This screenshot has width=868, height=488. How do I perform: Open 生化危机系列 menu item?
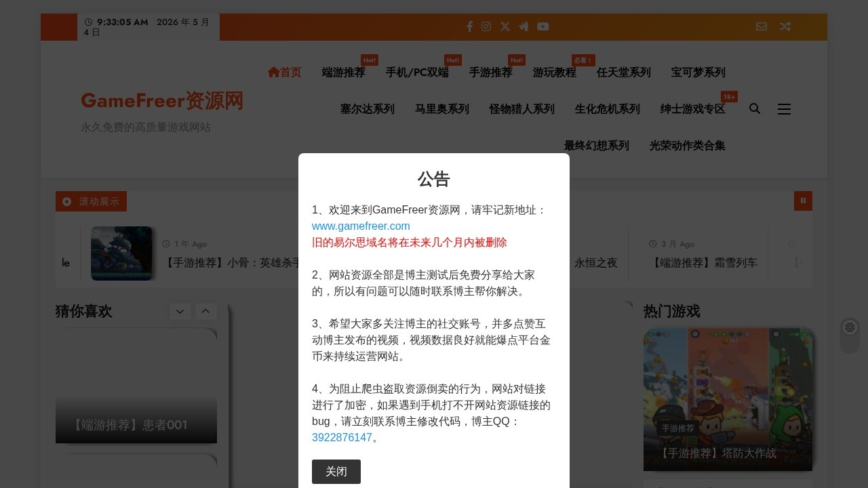pyautogui.click(x=608, y=109)
